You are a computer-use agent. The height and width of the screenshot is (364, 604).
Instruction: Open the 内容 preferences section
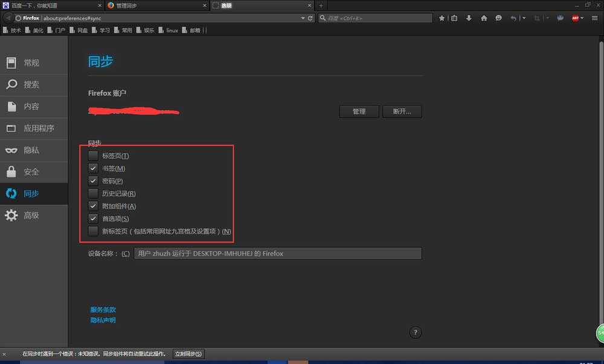tap(34, 107)
